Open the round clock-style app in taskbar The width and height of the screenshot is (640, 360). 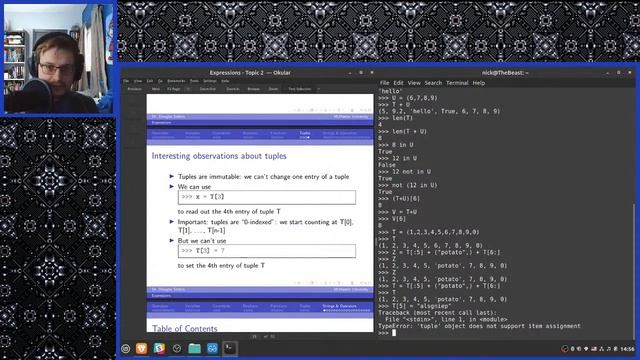pyautogui.click(x=177, y=349)
